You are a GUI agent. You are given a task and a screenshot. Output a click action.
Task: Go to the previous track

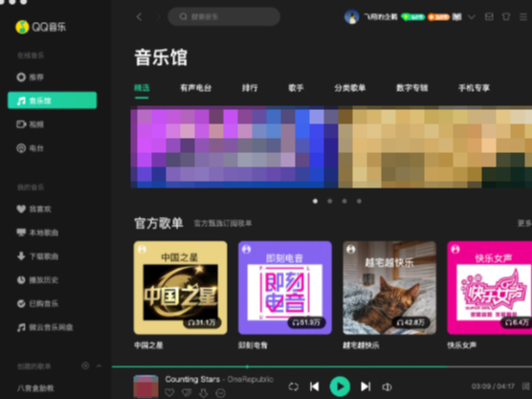[315, 387]
